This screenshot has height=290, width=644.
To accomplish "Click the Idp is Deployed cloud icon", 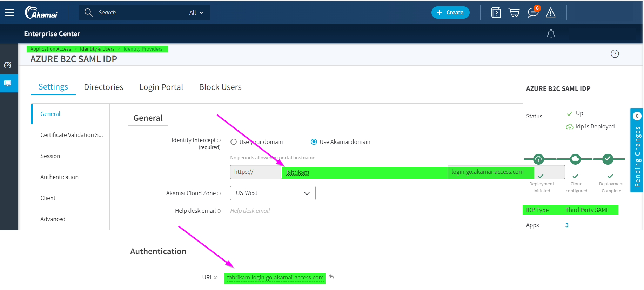I will [x=570, y=127].
